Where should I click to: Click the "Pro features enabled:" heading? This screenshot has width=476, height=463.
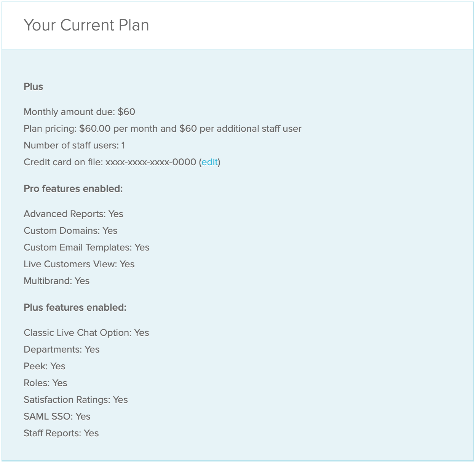73,189
